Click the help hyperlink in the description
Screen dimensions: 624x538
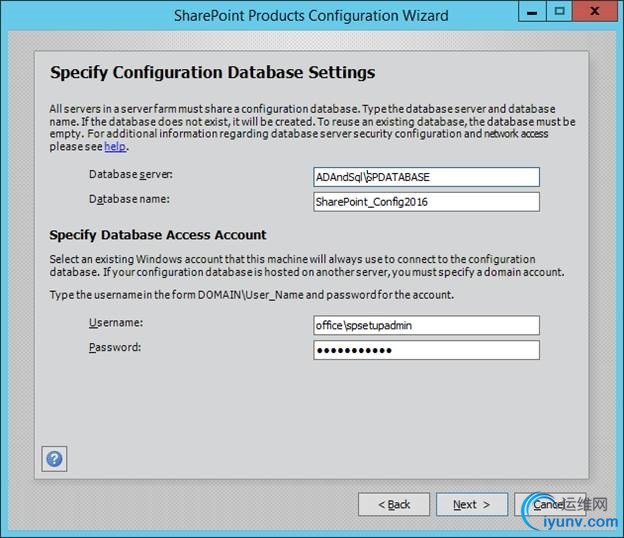(x=115, y=146)
